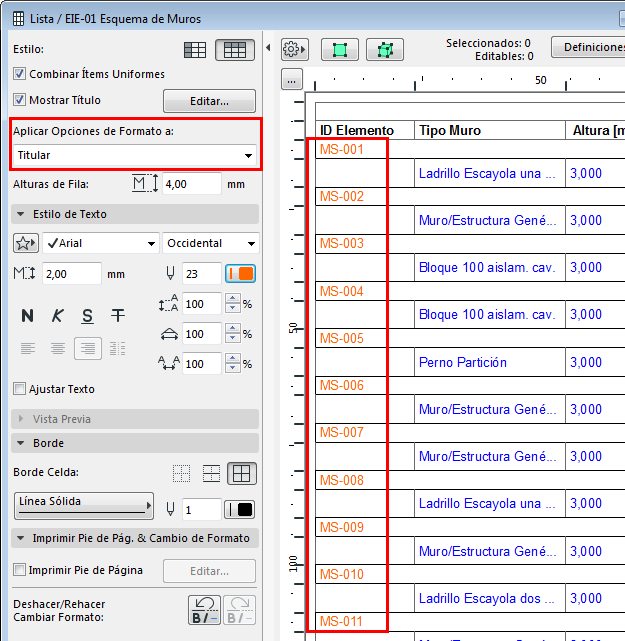Toggle bold N text style
Viewport: 625px width, 641px height.
tap(27, 316)
